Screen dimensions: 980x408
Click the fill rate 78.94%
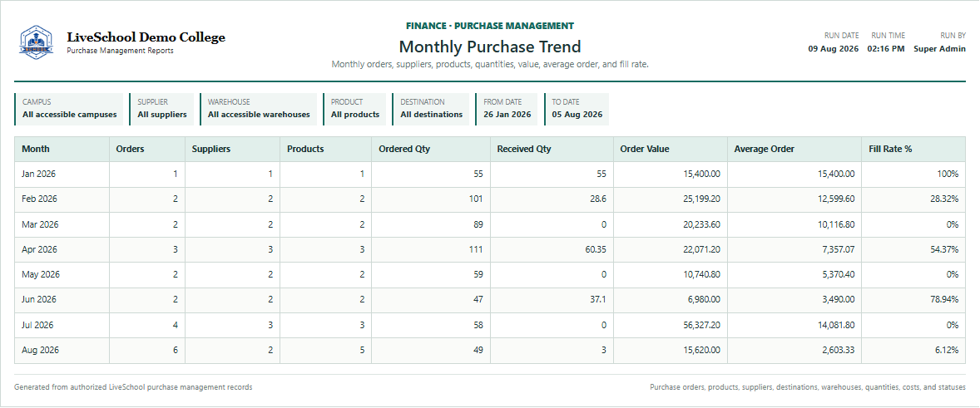click(x=943, y=300)
